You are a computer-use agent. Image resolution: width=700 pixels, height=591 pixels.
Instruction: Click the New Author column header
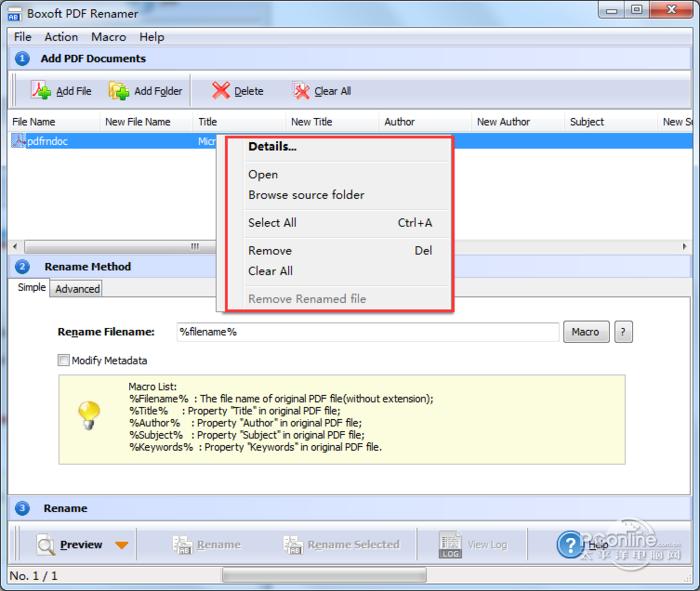point(518,122)
